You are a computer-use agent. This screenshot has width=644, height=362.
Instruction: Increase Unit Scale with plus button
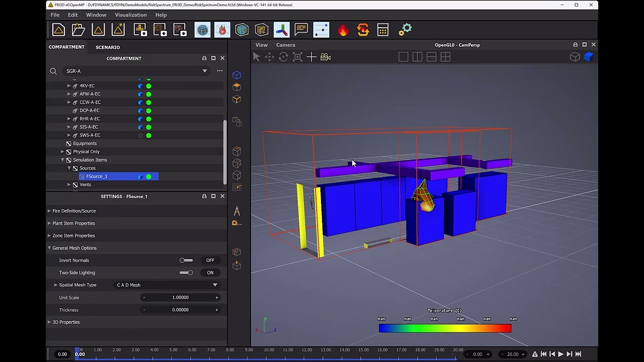[x=217, y=298]
